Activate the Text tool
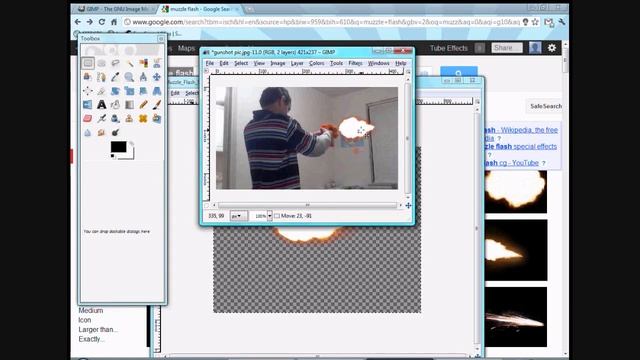 (102, 104)
